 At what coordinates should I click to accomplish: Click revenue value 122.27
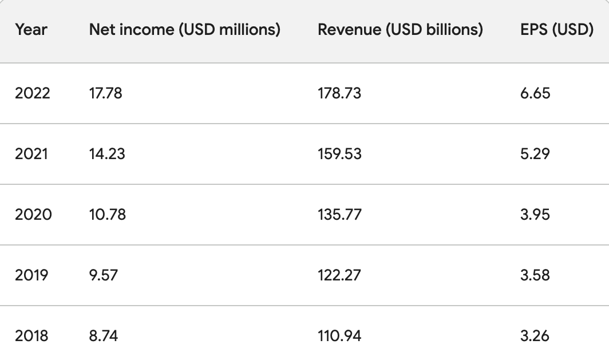pos(339,275)
